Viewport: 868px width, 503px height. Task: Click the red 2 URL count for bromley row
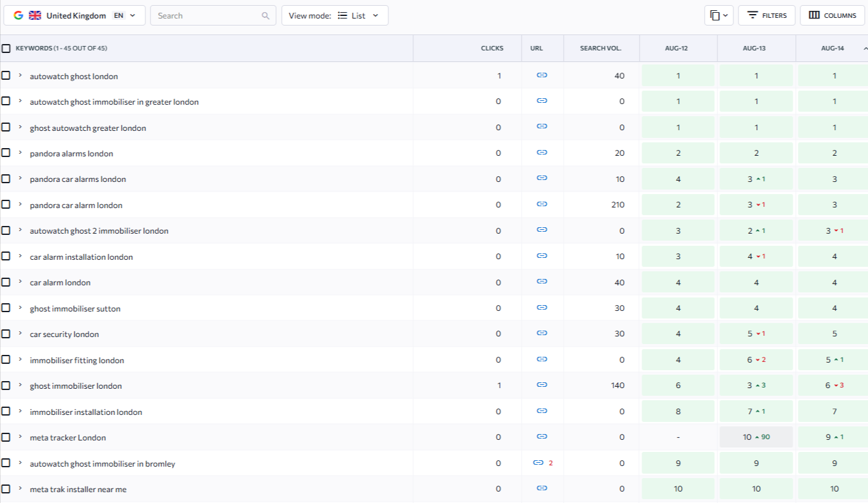click(x=550, y=463)
